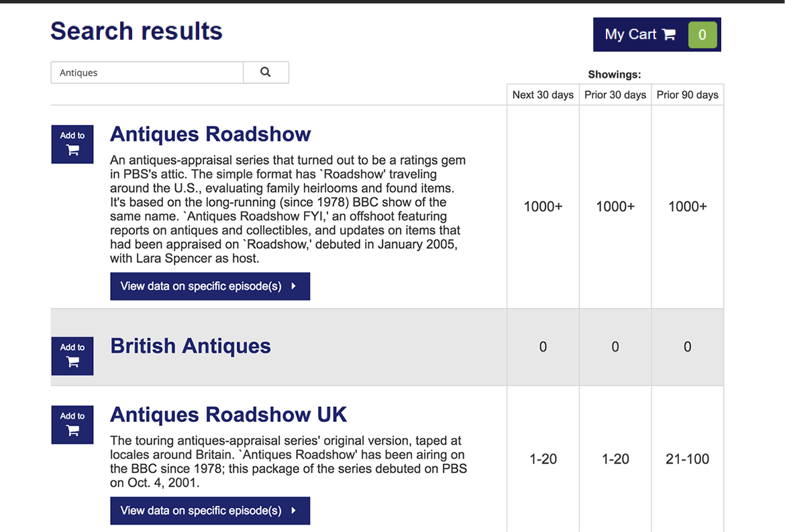
Task: View episode data for Antiques Roadshow
Action: click(x=209, y=286)
